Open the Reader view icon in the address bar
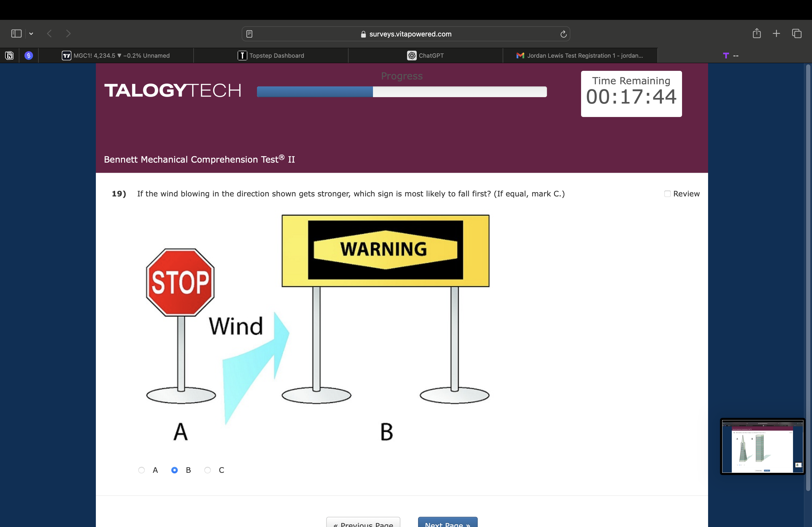Viewport: 812px width, 527px height. (x=249, y=34)
